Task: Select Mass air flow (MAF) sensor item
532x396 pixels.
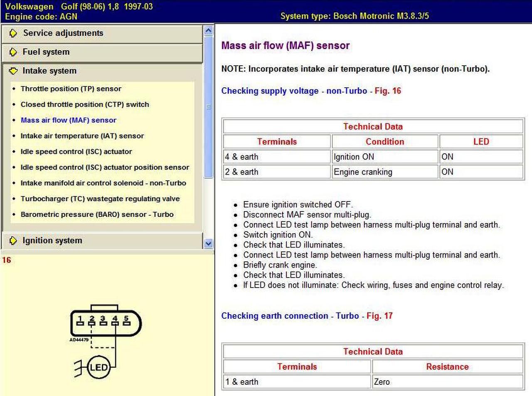Action: (69, 121)
